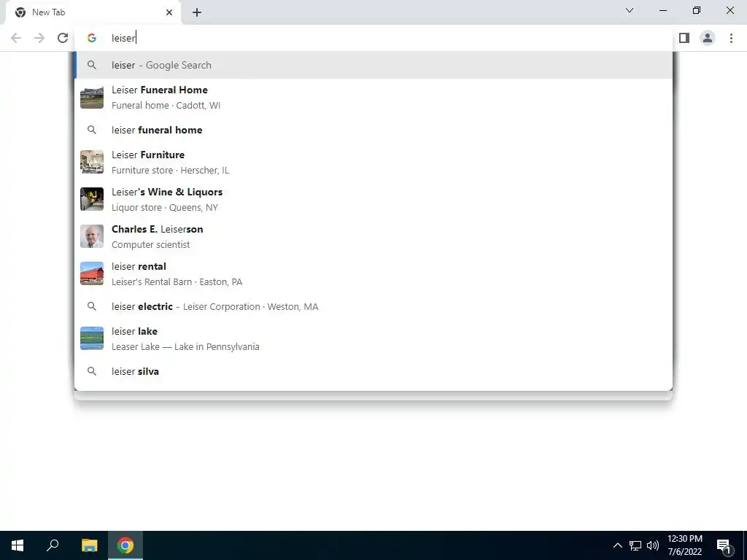
Task: Click 'Leaser Lake — Lake in Pennsylvania' text
Action: click(185, 346)
